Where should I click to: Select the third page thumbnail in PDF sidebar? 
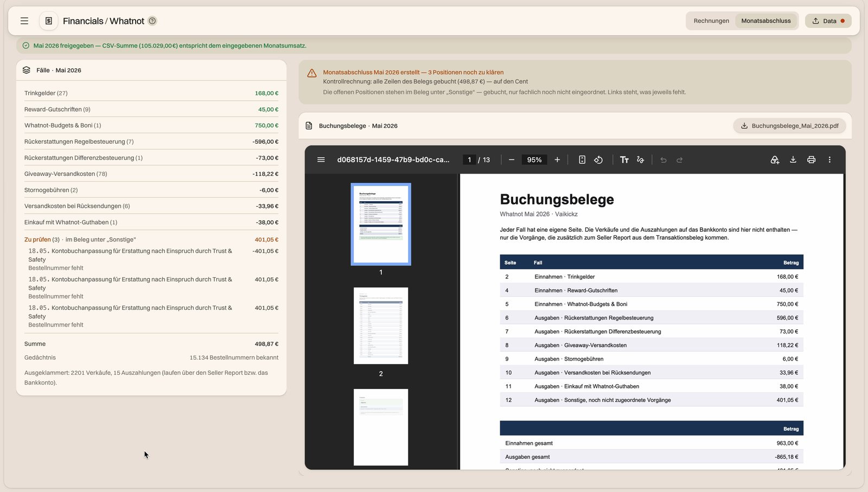[x=381, y=427]
